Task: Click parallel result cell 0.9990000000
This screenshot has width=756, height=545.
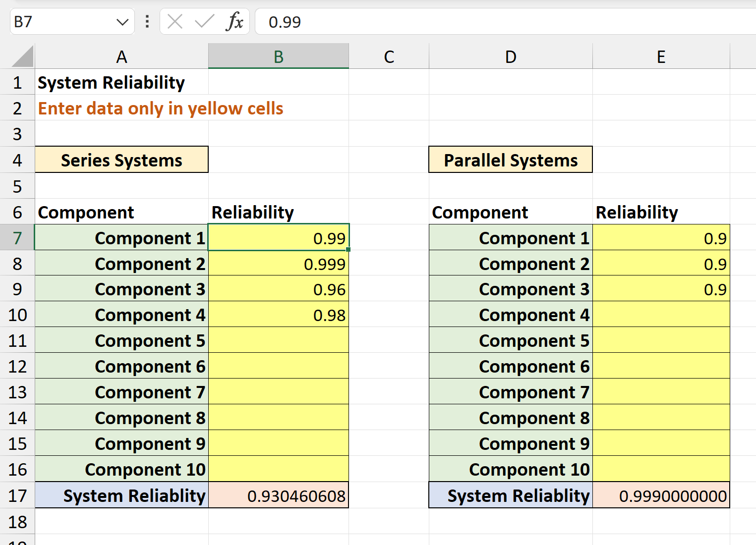Action: (661, 495)
